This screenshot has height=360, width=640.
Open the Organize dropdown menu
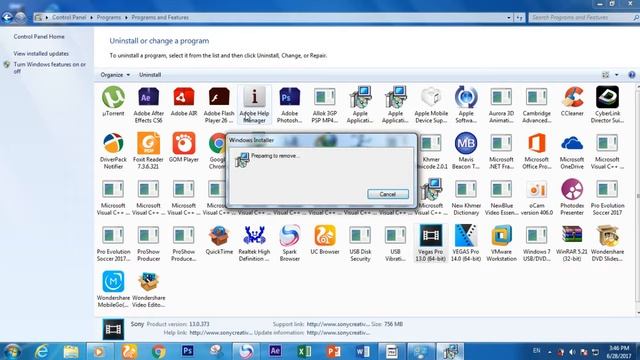click(115, 75)
